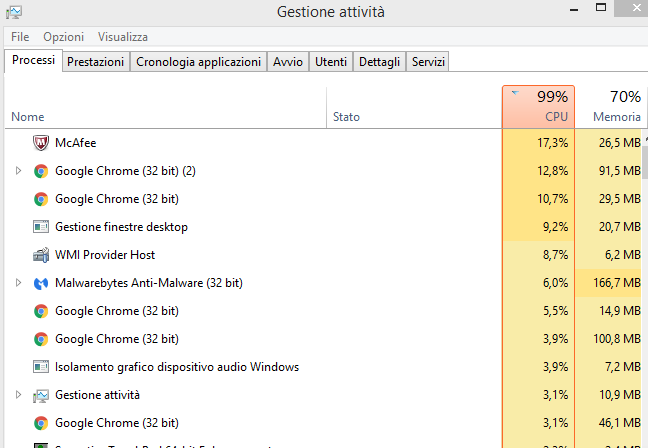The width and height of the screenshot is (648, 448).
Task: Sort by the Nome column header
Action: [x=165, y=107]
